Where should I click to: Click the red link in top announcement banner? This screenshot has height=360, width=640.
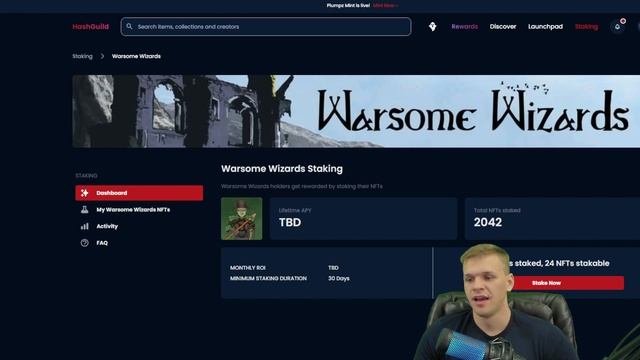[385, 6]
